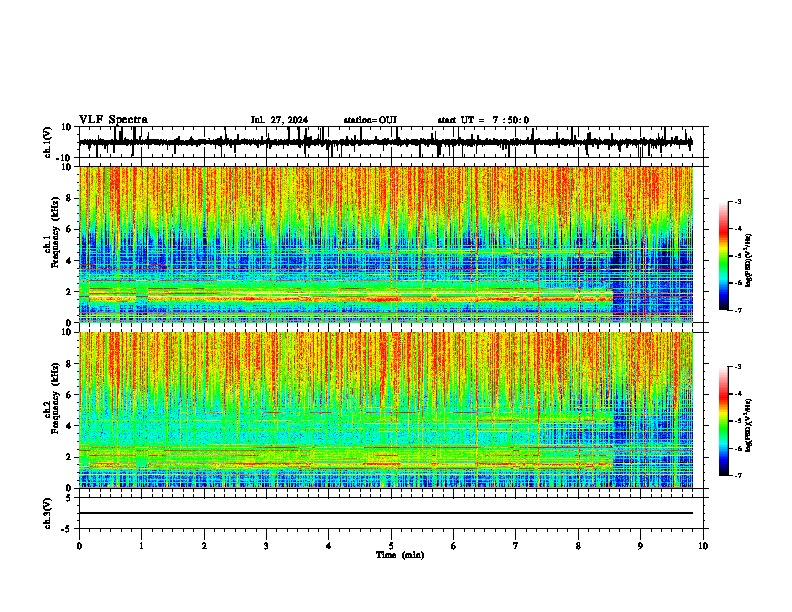Click the ch.2 spectrogram plot
This screenshot has height=612, width=792.
tap(386, 410)
